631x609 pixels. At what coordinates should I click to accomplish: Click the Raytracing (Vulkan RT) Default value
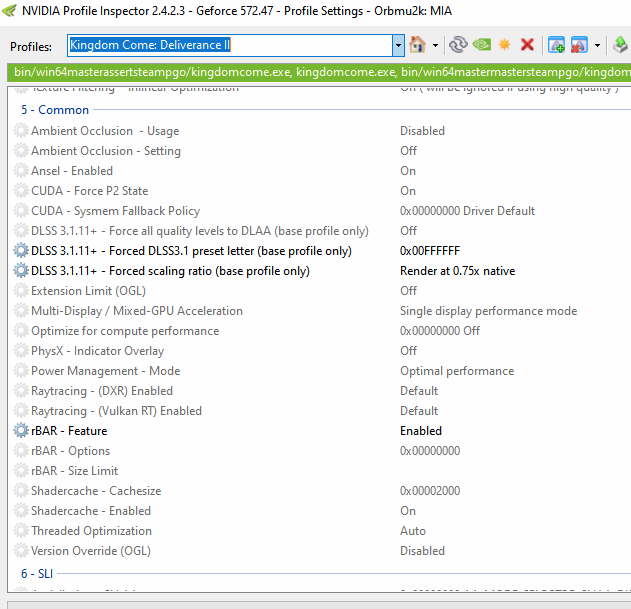click(419, 411)
